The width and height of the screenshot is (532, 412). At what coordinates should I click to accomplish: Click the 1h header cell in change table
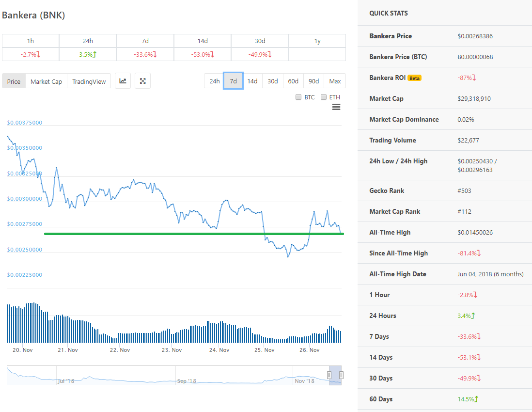pyautogui.click(x=31, y=41)
